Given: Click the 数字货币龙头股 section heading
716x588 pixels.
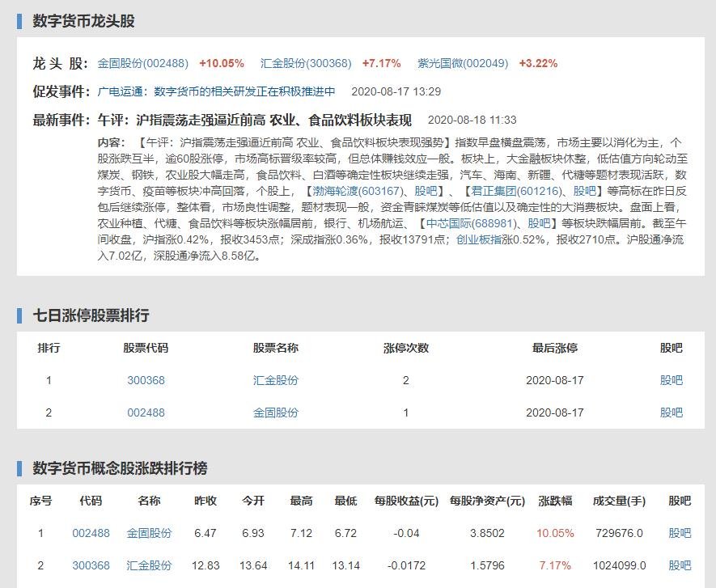Looking at the screenshot, I should (x=83, y=21).
